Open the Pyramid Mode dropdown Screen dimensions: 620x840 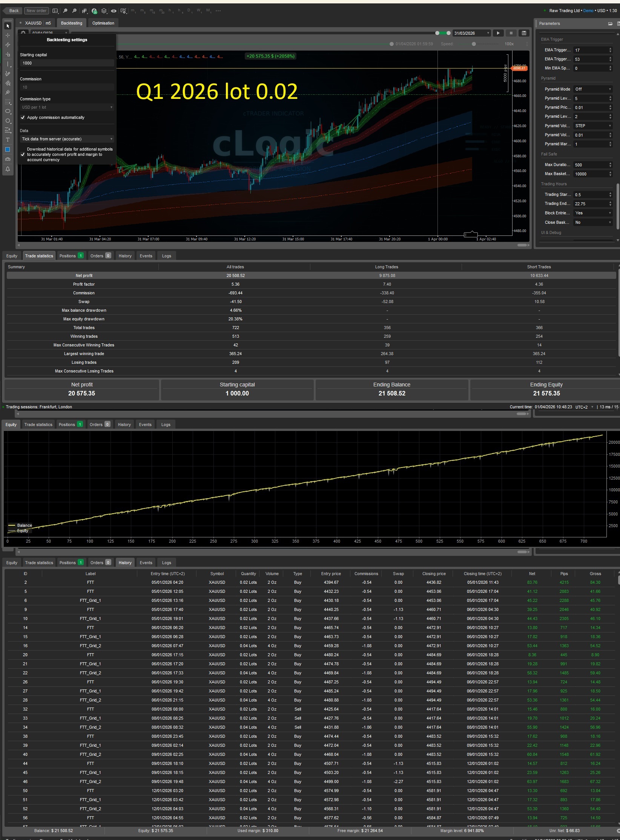592,89
